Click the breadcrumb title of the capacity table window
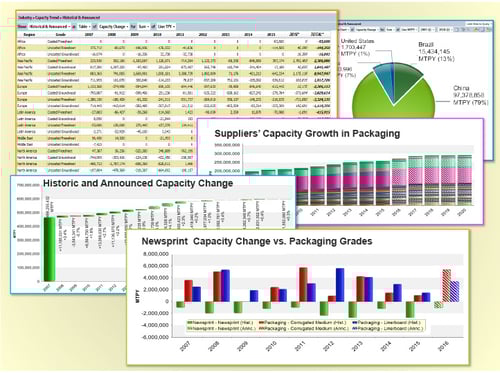Image resolution: width=500 pixels, height=373 pixels. point(59,17)
